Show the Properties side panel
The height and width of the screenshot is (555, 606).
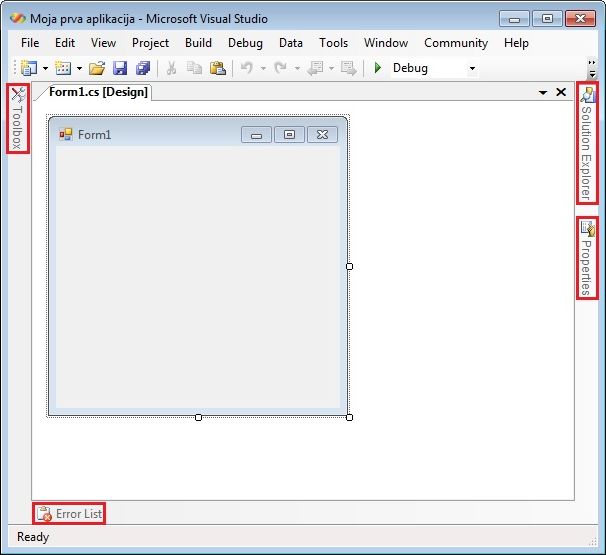(x=587, y=258)
